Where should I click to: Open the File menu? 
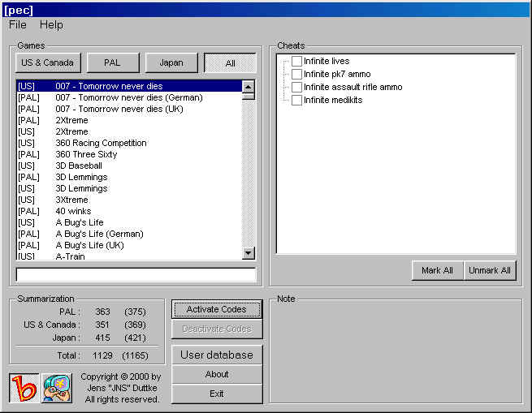tap(18, 25)
